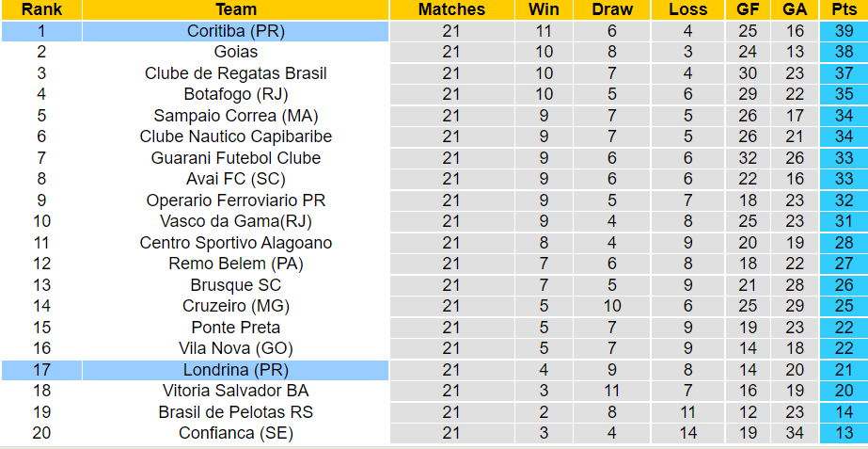Viewport: 868px width, 449px height.
Task: Click Coritiba's 39 points cell
Action: click(844, 31)
